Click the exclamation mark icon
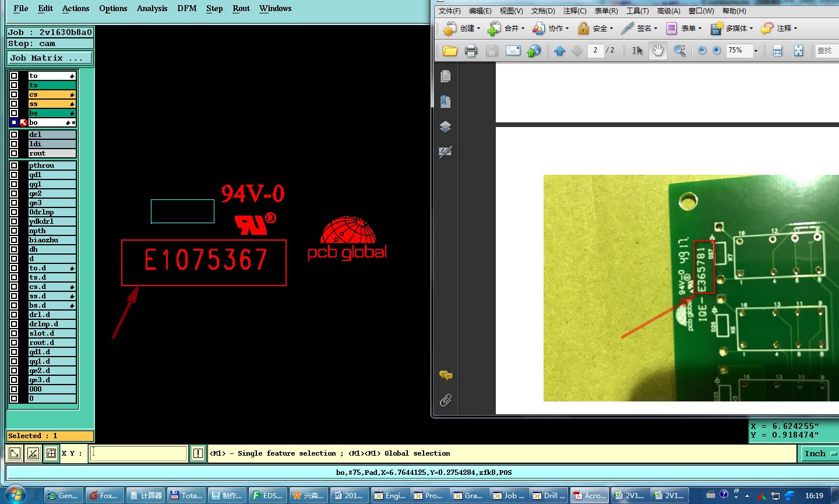Screen dimensions: 839x504 [x=198, y=453]
